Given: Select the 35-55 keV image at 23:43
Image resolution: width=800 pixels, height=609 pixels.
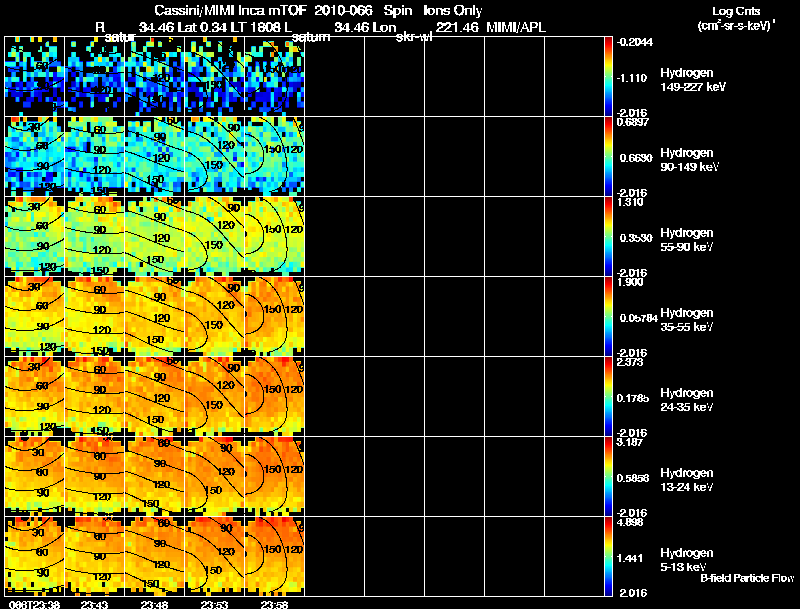Looking at the screenshot, I should pos(94,317).
